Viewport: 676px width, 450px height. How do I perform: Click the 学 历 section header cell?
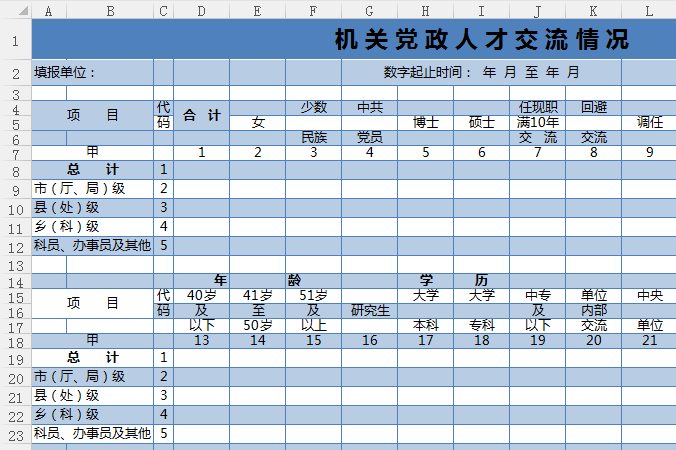click(453, 281)
